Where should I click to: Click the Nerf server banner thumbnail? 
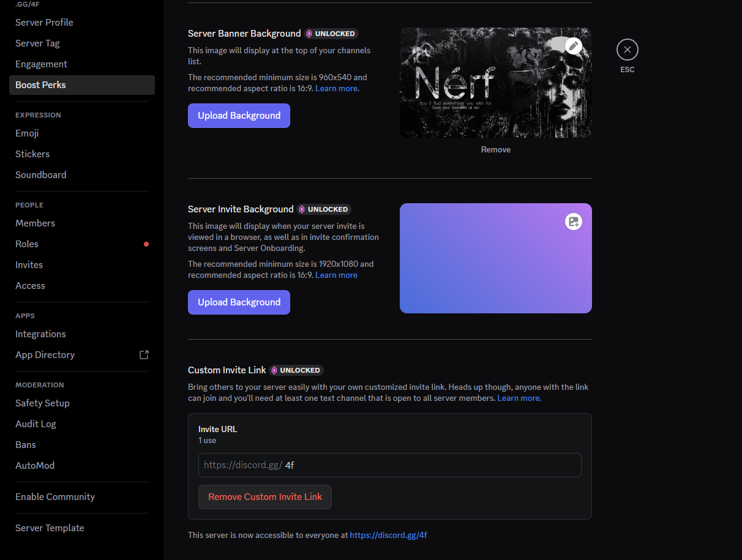pyautogui.click(x=484, y=86)
